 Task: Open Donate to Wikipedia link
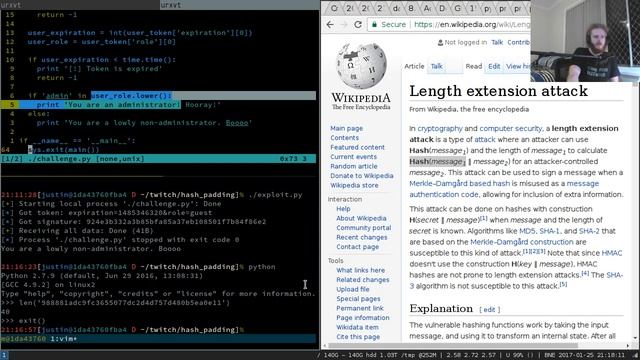click(362, 176)
